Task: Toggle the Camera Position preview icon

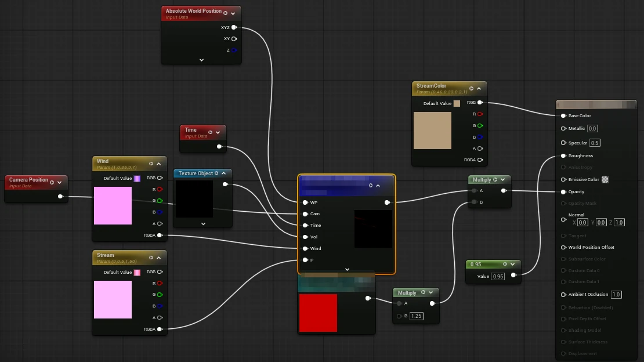Action: point(52,182)
